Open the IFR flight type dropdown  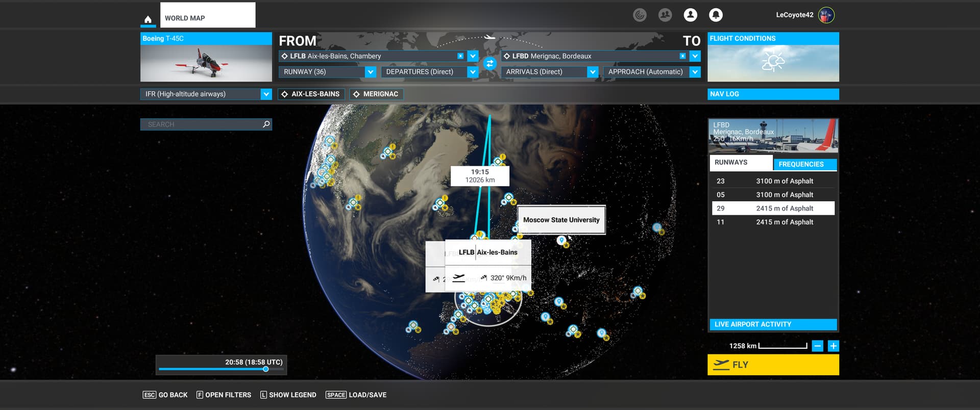[x=266, y=94]
